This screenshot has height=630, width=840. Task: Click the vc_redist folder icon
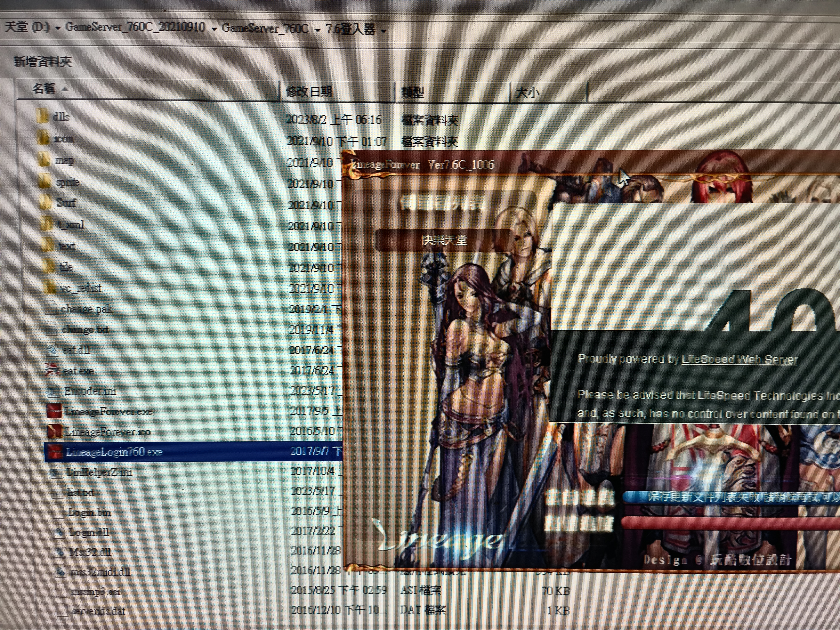pos(49,288)
